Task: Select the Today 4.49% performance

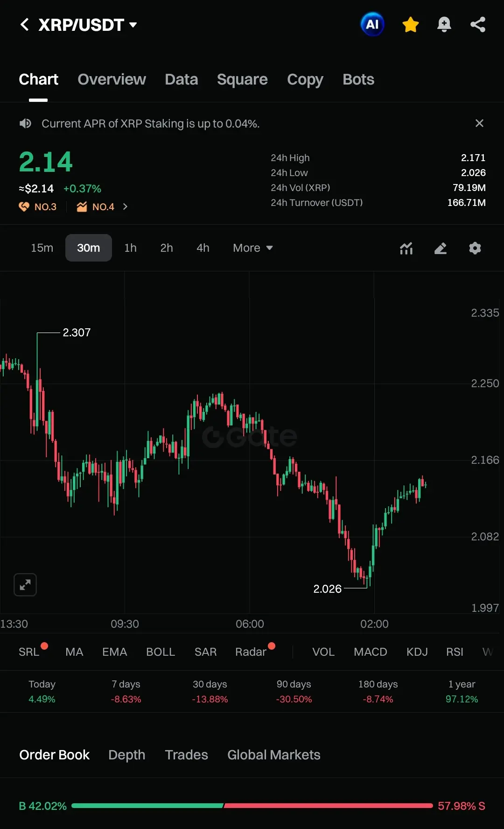Action: (x=42, y=692)
